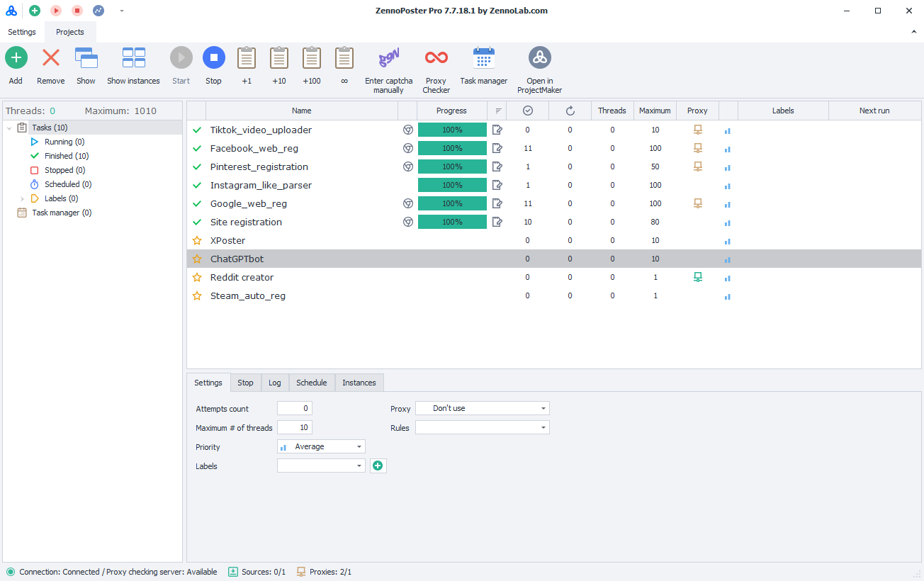This screenshot has width=924, height=581.
Task: Click the infinity attempts button
Action: 344,58
